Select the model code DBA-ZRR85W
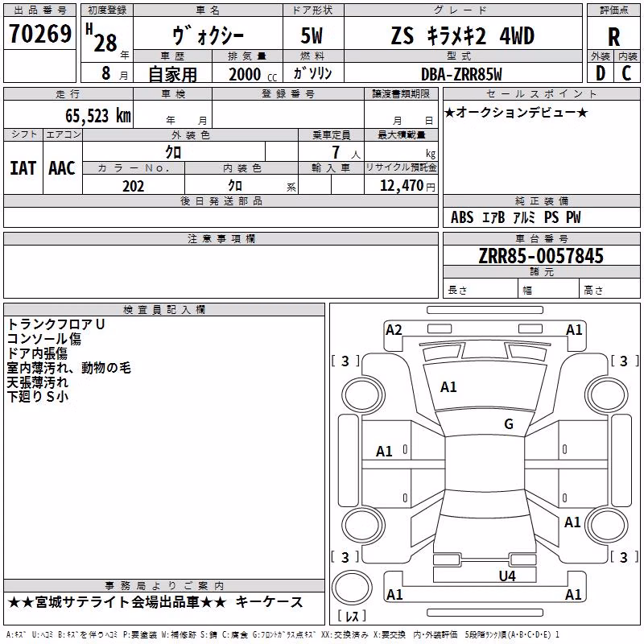Viewport: 644px width, 644px height. (x=461, y=74)
